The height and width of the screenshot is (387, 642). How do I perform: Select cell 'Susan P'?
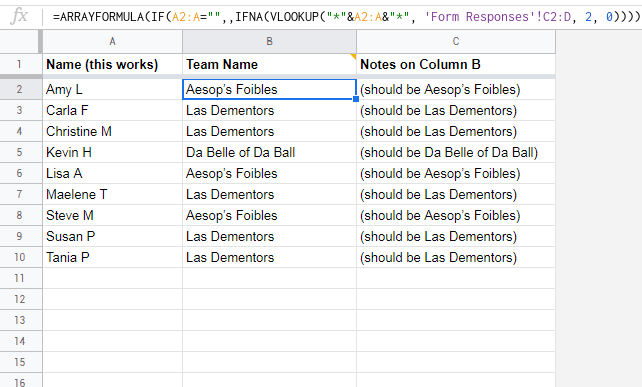click(112, 236)
